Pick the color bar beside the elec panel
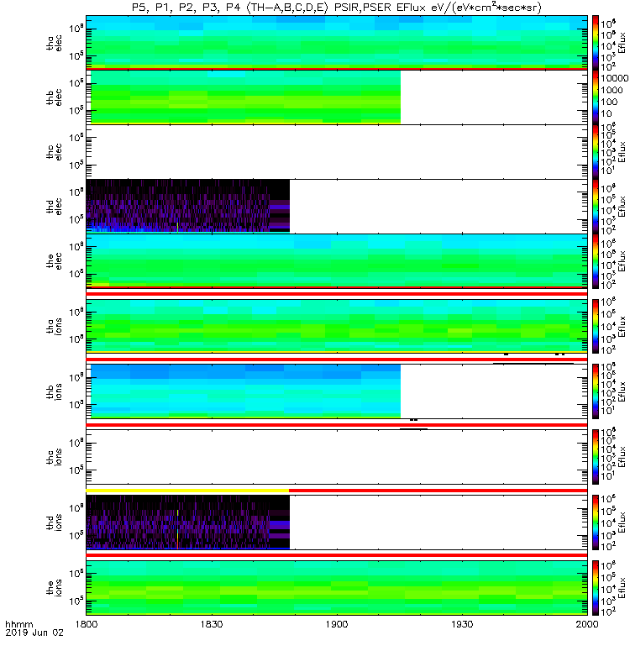 596,260
